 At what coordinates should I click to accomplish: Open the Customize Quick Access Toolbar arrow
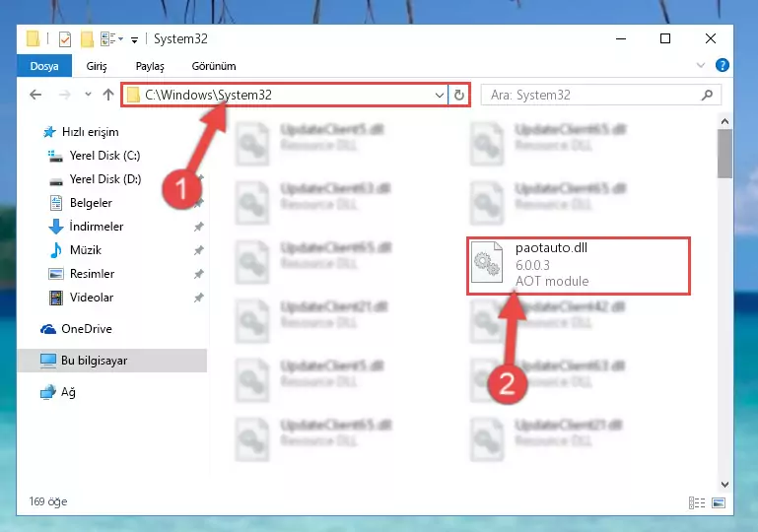[134, 39]
